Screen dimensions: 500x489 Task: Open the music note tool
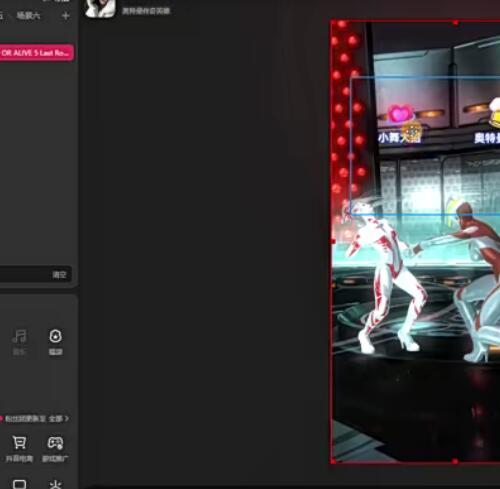point(19,336)
